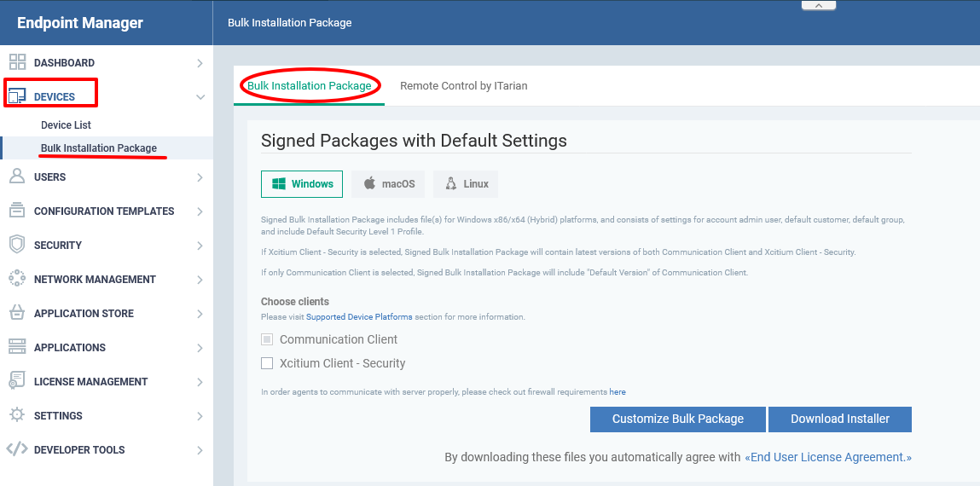
Task: Click the Security shield icon
Action: coord(18,244)
